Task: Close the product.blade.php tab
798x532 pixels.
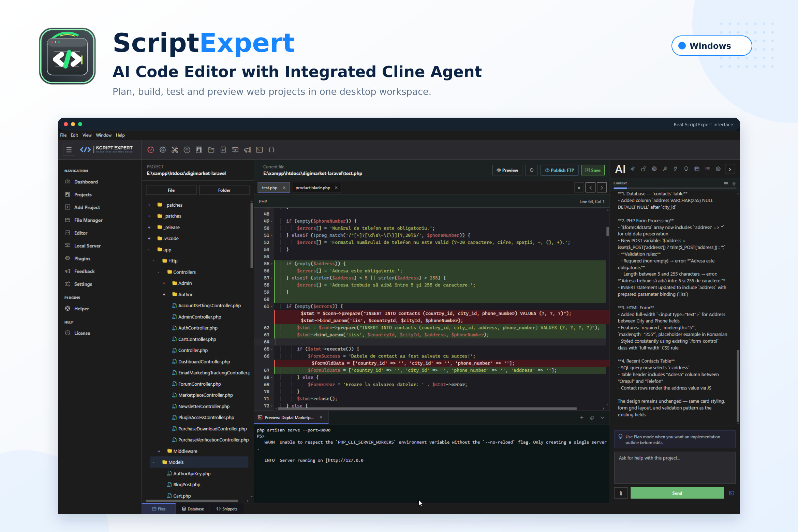Action: pyautogui.click(x=336, y=188)
